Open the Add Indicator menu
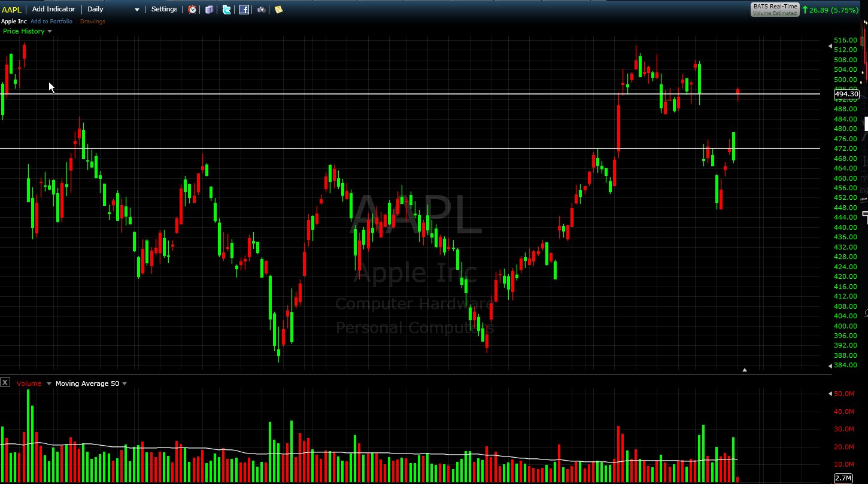The image size is (868, 484). pos(54,9)
